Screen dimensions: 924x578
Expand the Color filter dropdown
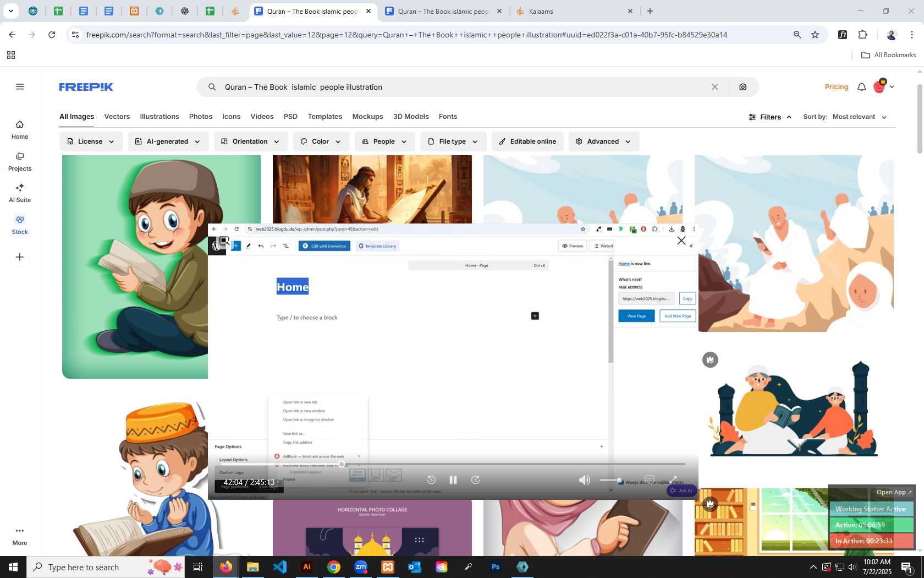point(321,141)
